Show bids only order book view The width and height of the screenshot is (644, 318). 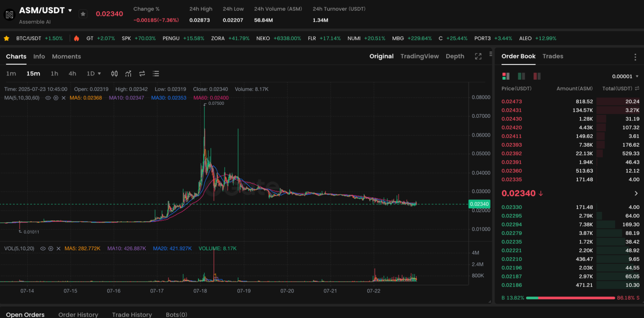coord(521,76)
